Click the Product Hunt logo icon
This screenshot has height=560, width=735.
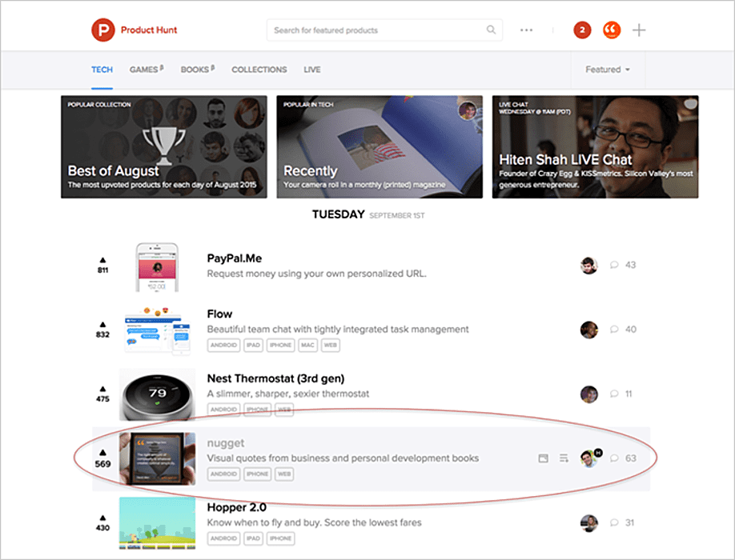point(103,30)
